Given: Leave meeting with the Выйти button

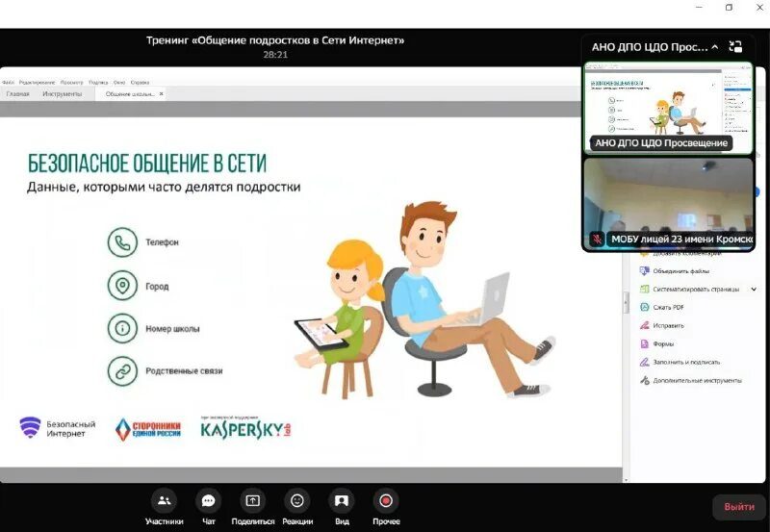Looking at the screenshot, I should [739, 506].
